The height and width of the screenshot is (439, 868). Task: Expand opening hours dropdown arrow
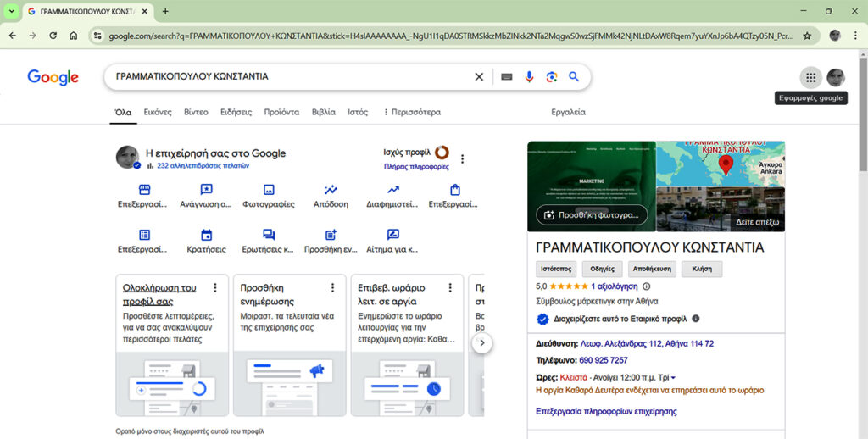point(673,377)
